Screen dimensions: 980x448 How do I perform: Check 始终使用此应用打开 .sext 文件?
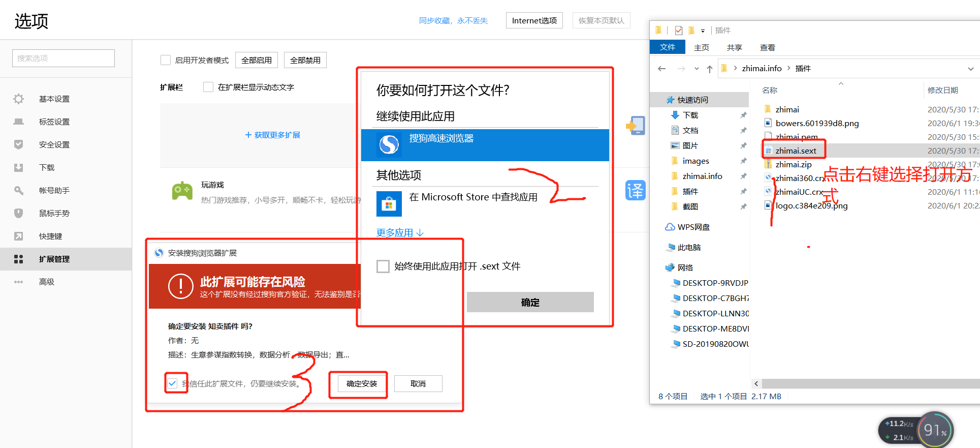point(383,266)
